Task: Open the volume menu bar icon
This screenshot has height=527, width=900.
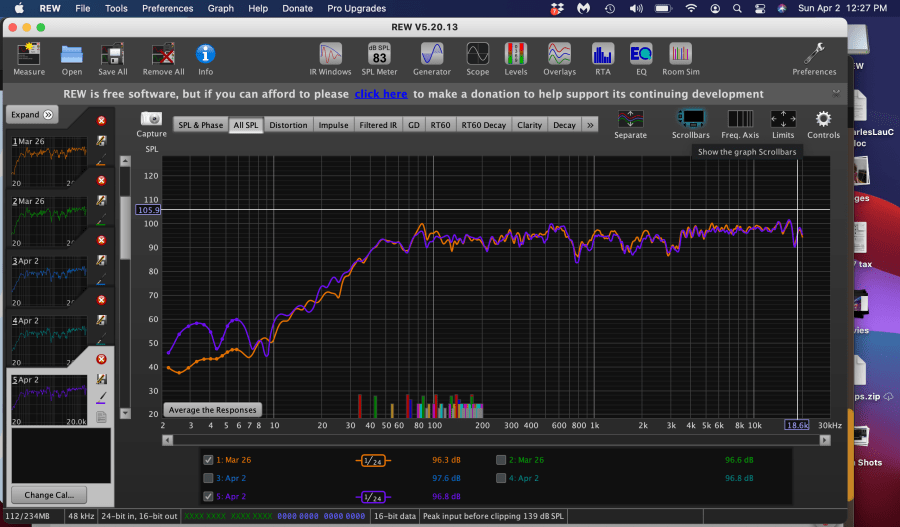Action: [636, 9]
